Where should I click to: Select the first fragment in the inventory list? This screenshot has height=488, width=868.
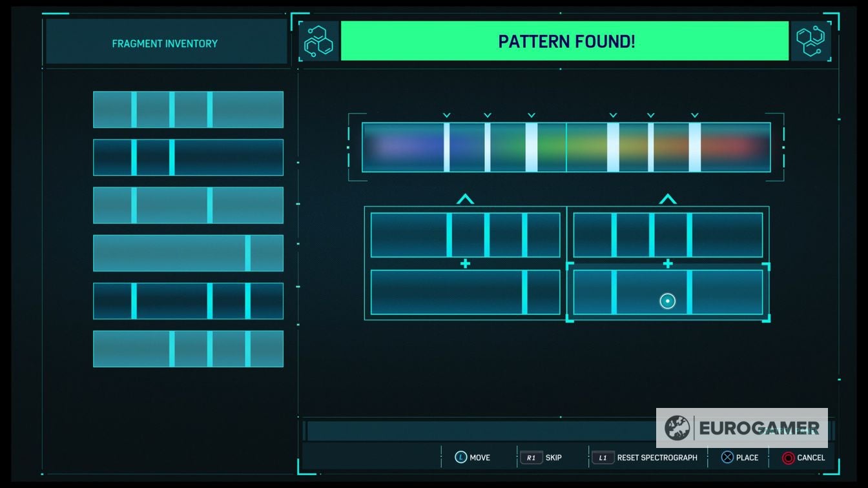(x=188, y=110)
